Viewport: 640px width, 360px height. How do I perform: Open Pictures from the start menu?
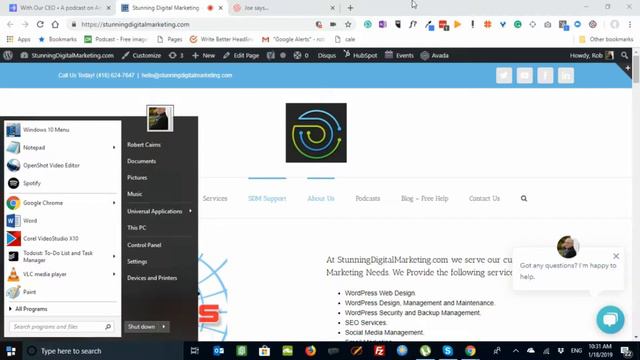point(137,178)
